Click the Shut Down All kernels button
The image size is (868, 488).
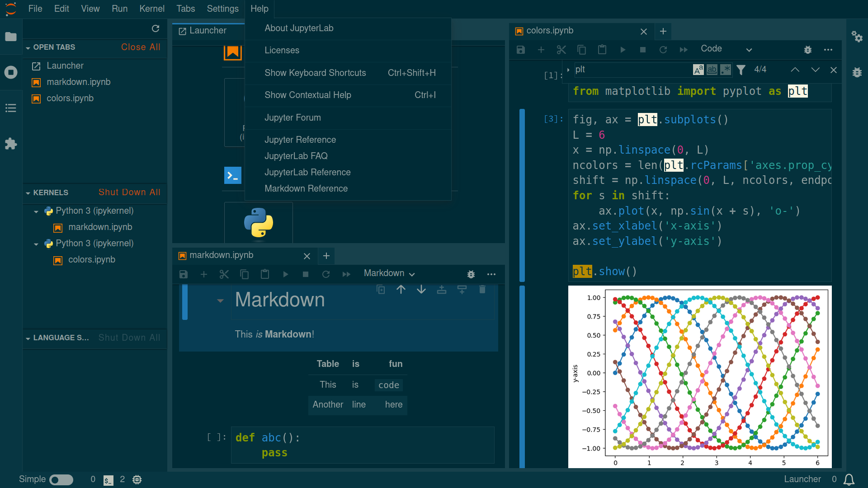(x=129, y=192)
